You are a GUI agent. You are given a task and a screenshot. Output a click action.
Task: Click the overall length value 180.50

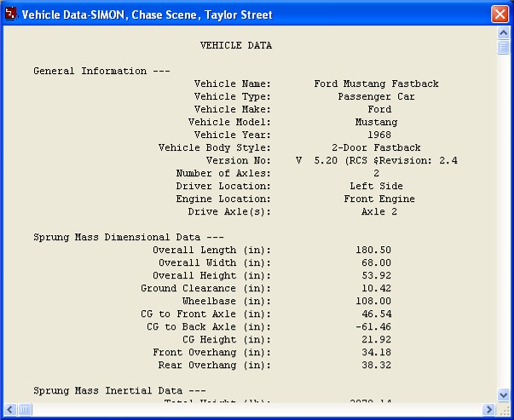pos(373,250)
